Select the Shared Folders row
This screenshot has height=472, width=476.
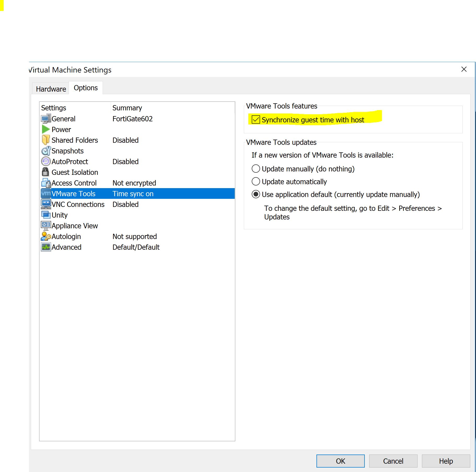pos(137,140)
